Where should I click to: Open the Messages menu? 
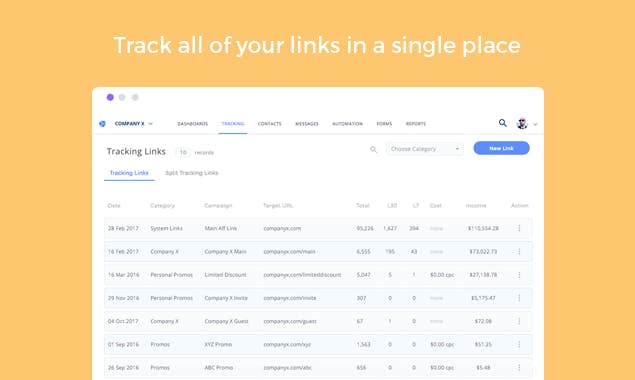(x=307, y=124)
